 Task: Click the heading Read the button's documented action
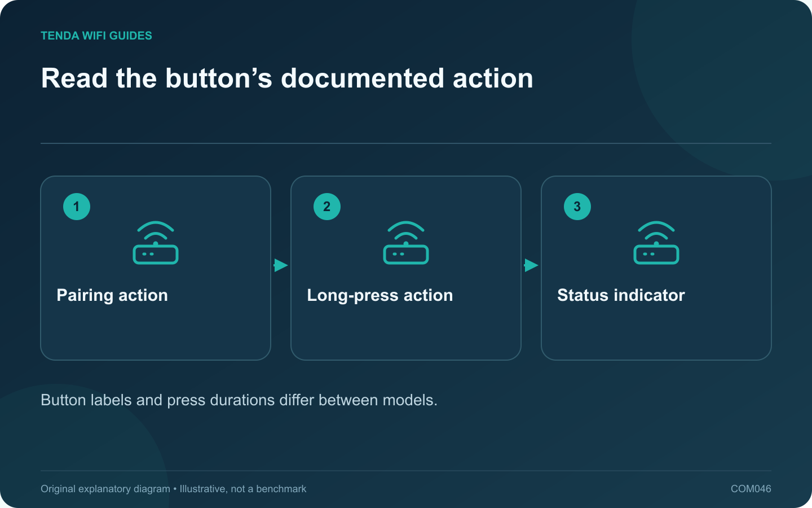(287, 78)
